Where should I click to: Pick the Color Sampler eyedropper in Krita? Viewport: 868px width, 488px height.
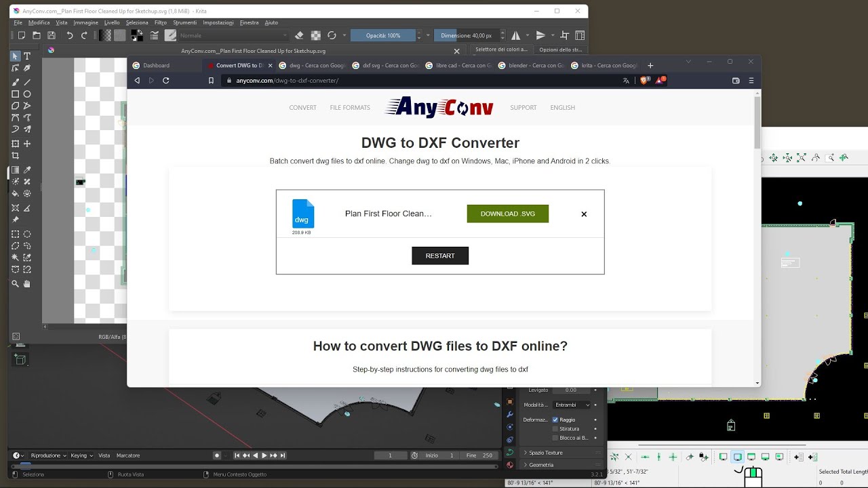pos(27,170)
